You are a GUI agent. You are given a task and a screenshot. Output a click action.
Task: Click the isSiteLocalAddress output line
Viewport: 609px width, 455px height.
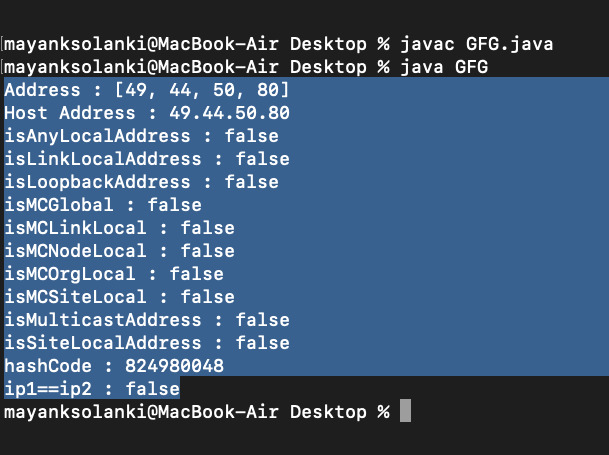coord(147,343)
